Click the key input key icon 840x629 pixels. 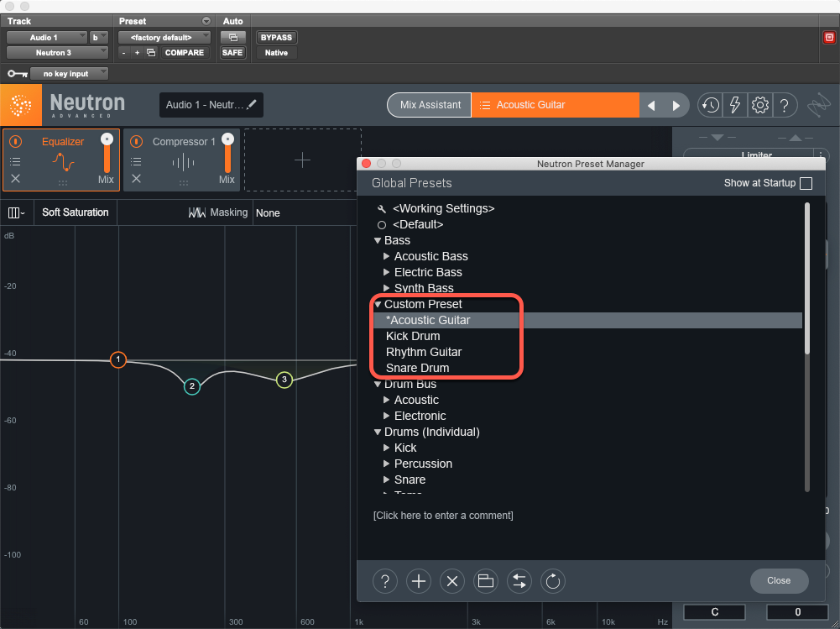coord(17,73)
